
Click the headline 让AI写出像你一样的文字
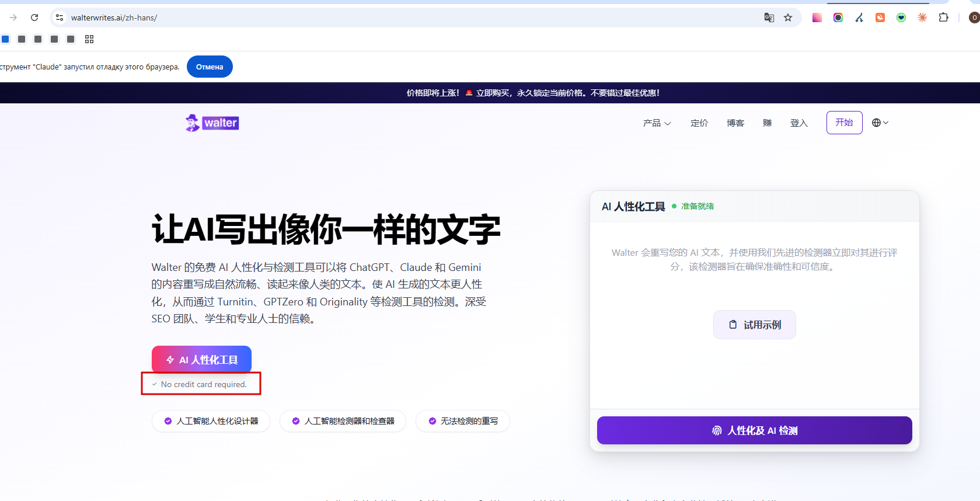[326, 229]
